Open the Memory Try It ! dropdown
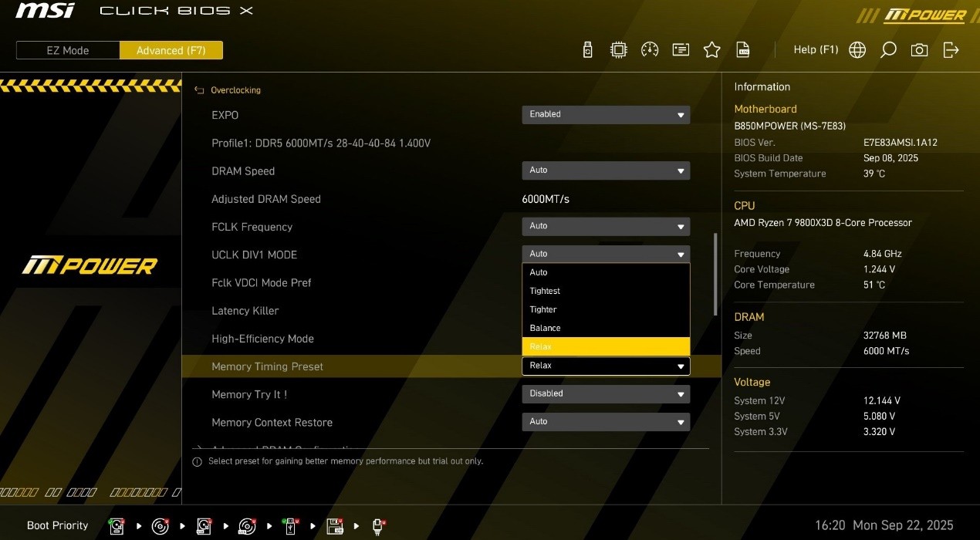Viewport: 980px width, 540px height. [606, 393]
